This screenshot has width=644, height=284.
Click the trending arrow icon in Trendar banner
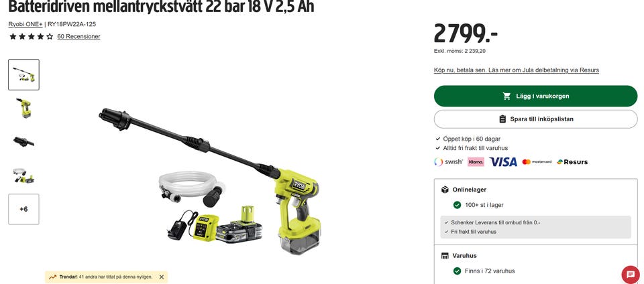pos(52,277)
